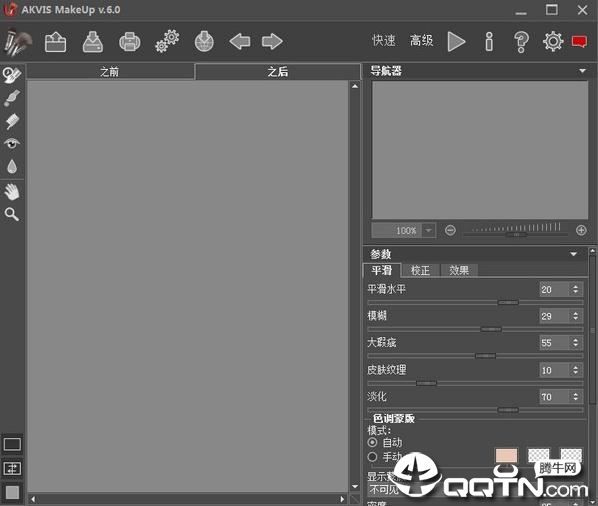Click the skin tone color swatch
598x506 pixels.
506,456
